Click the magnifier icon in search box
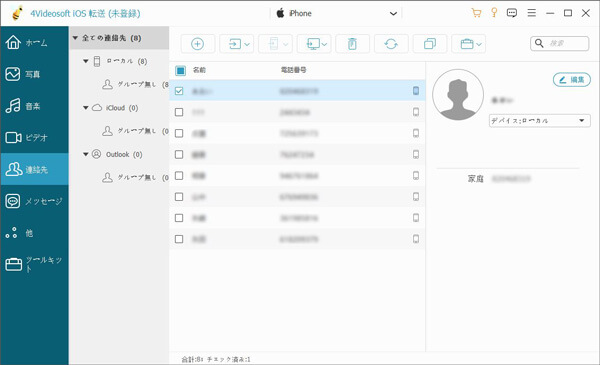Viewport: 600px width, 365px height. coord(539,43)
